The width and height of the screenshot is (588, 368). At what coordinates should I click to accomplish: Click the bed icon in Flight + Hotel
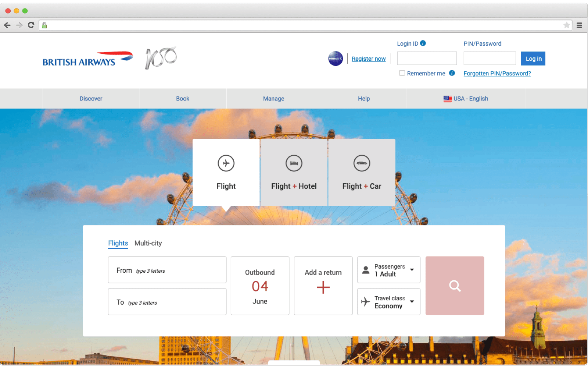click(x=294, y=163)
